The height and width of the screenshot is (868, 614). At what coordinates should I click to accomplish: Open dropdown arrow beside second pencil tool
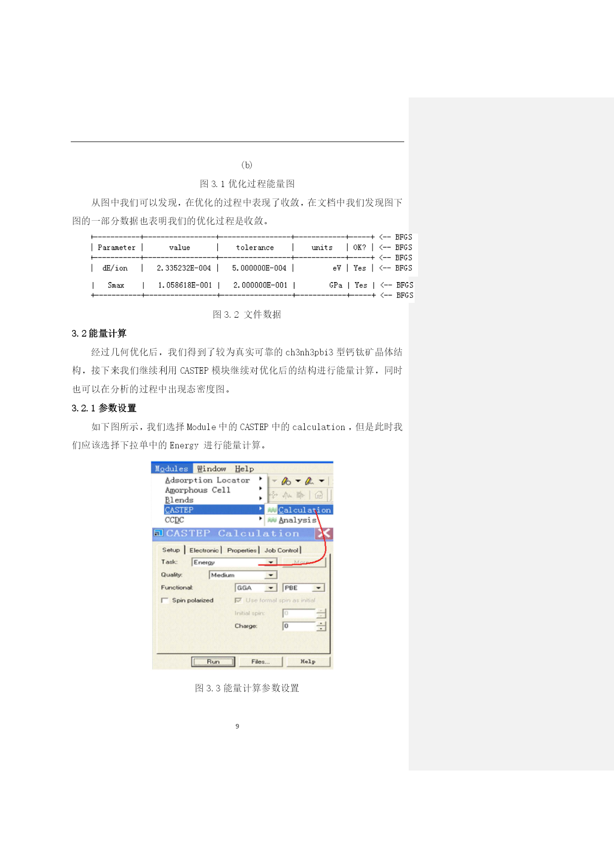coord(322,481)
